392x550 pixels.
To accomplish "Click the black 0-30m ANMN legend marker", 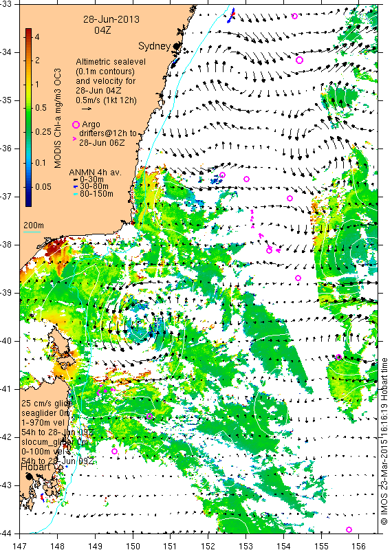I will (75, 179).
